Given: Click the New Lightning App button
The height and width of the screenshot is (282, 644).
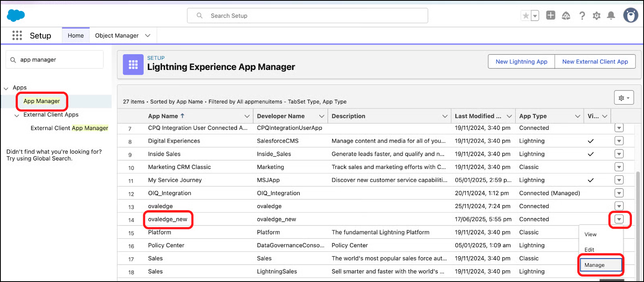Looking at the screenshot, I should tap(521, 62).
